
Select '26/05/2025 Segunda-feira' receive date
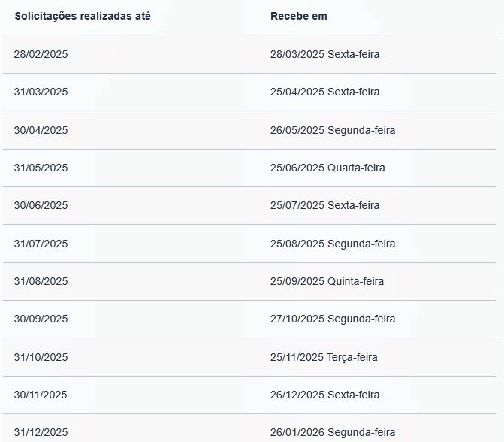(x=333, y=130)
